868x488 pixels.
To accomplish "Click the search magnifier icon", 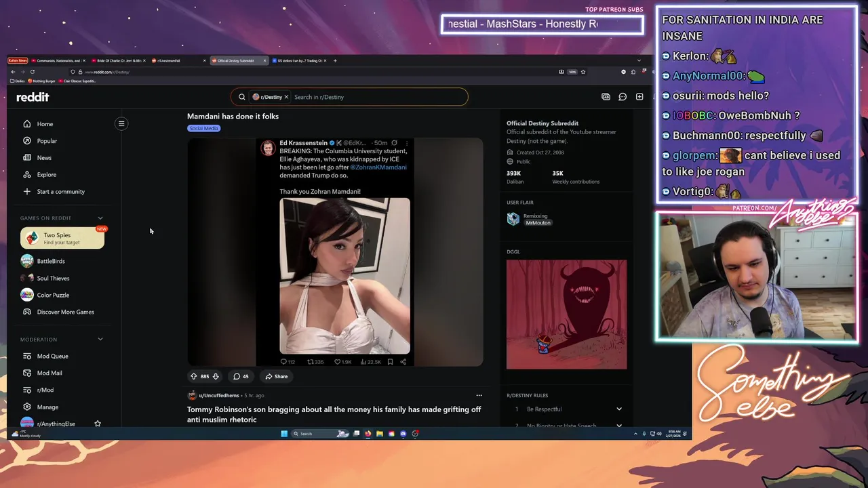I will (x=241, y=97).
